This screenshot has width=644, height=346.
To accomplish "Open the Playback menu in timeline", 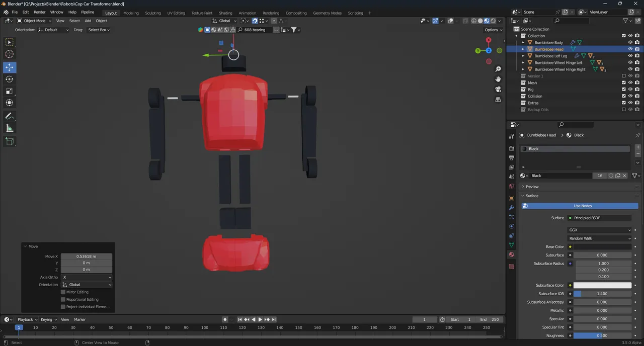I will pyautogui.click(x=27, y=319).
